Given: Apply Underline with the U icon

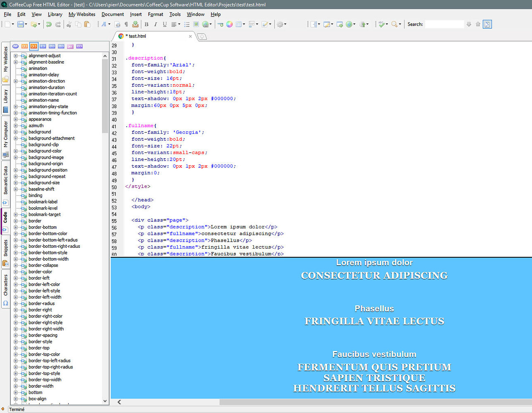Looking at the screenshot, I should (x=164, y=24).
